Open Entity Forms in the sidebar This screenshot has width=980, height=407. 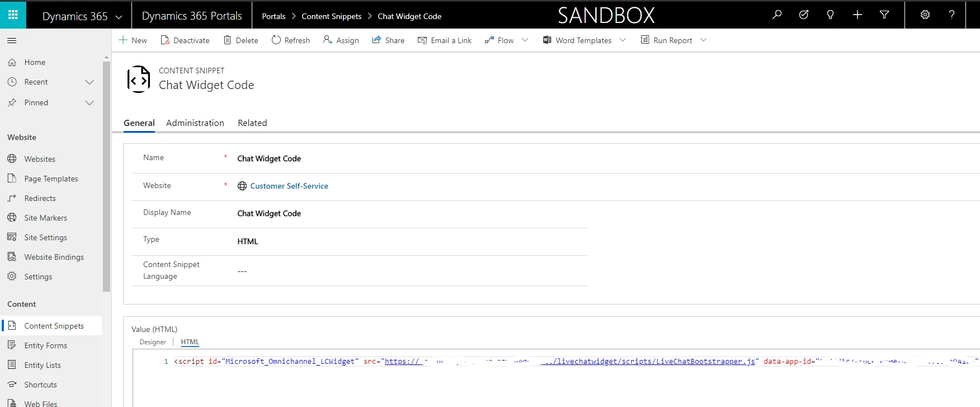[45, 345]
